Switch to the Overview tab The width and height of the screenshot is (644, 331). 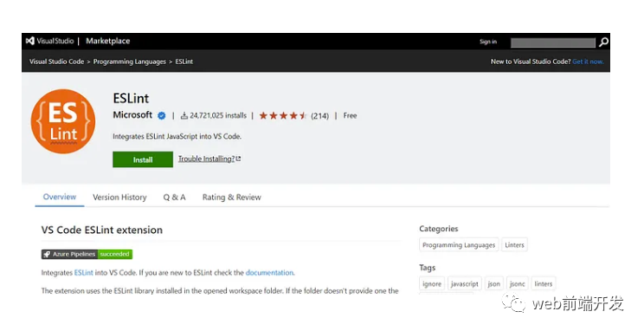pos(60,197)
